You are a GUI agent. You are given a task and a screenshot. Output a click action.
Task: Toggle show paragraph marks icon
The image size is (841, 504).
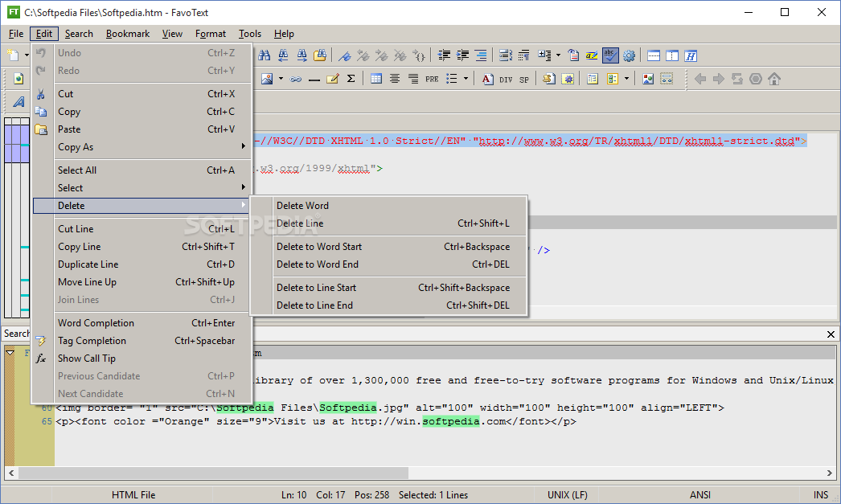tap(524, 55)
